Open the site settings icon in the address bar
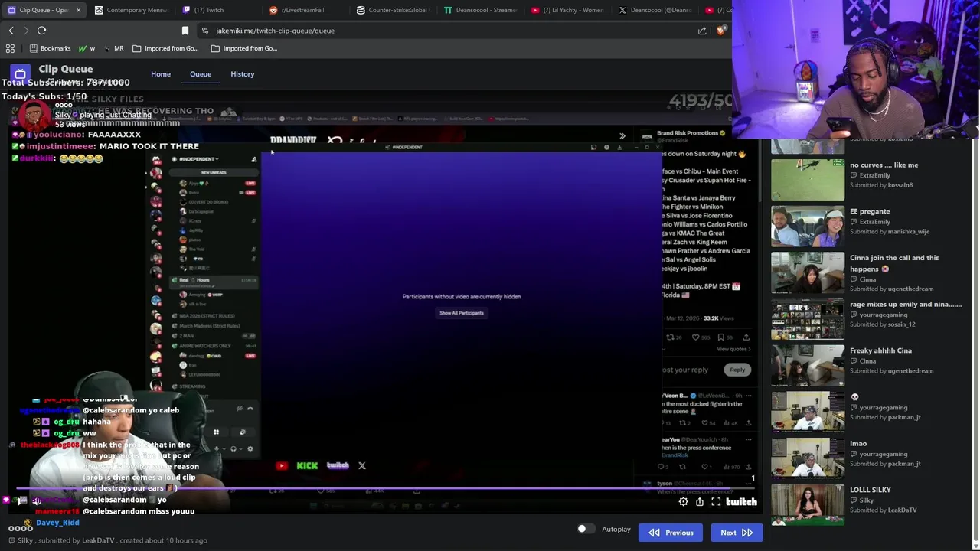 [x=204, y=31]
